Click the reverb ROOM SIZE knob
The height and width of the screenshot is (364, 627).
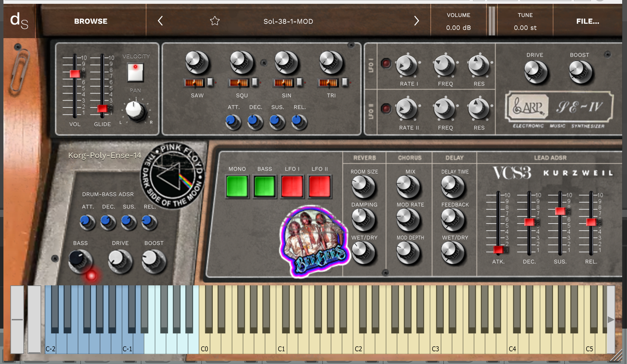[x=363, y=186]
